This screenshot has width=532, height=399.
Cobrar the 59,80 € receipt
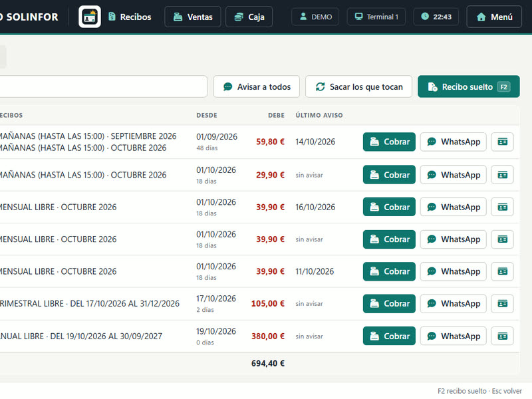coord(389,142)
